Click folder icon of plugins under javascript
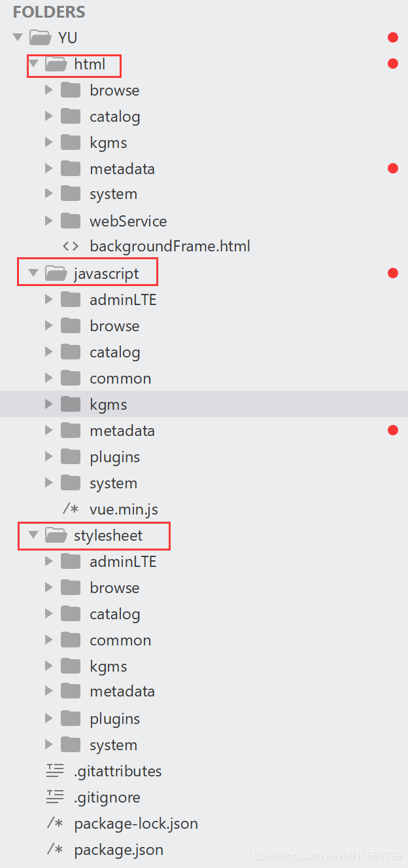The image size is (408, 868). (71, 456)
